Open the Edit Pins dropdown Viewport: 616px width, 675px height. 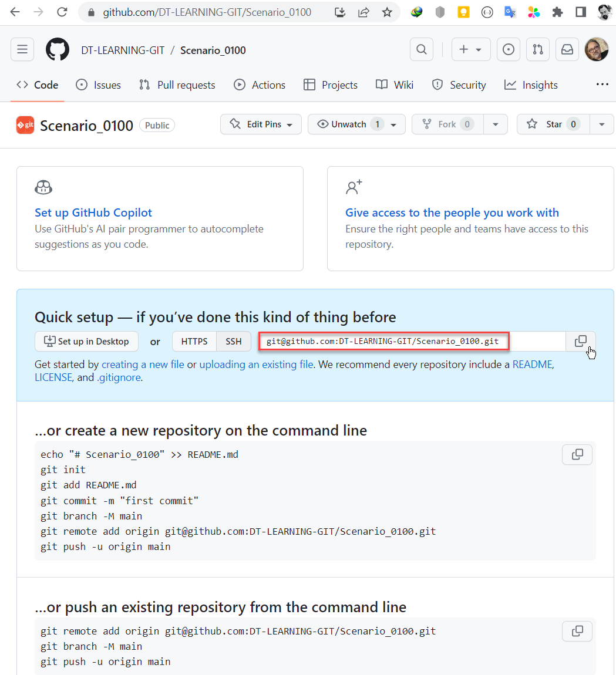[261, 124]
